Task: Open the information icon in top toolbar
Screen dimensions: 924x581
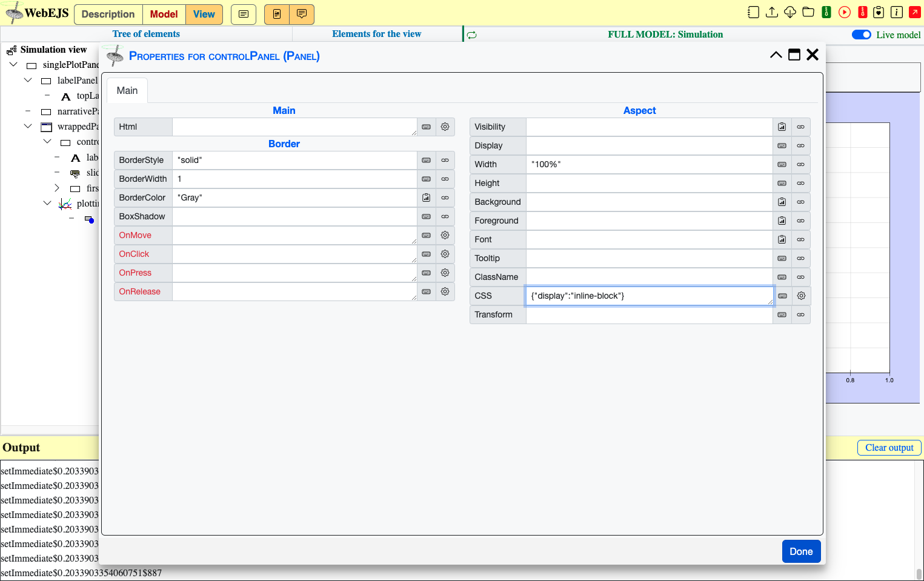Action: (x=897, y=12)
